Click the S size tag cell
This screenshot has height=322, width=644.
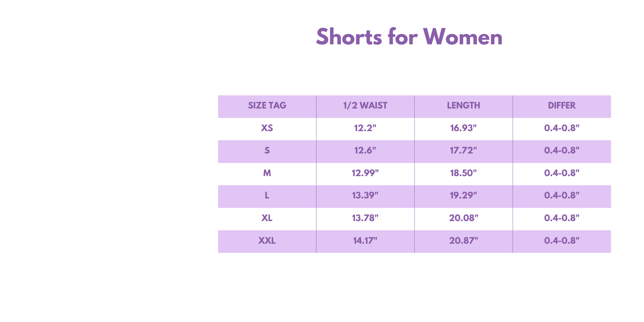click(267, 151)
